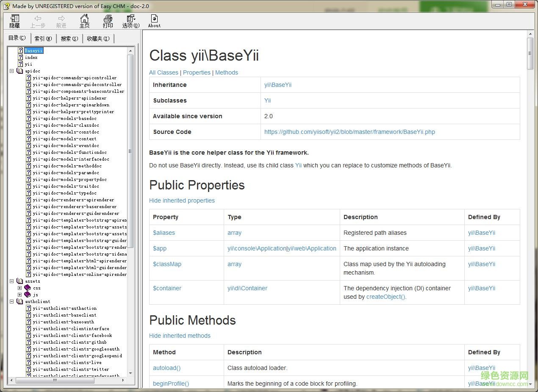Image resolution: width=538 pixels, height=392 pixels.
Task: Click page icon beside yii topic
Action: [20, 64]
